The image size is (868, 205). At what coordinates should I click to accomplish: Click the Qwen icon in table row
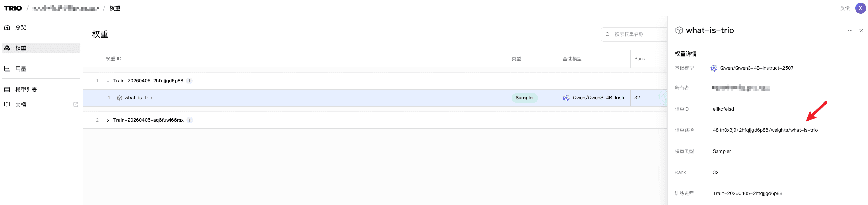pos(566,98)
